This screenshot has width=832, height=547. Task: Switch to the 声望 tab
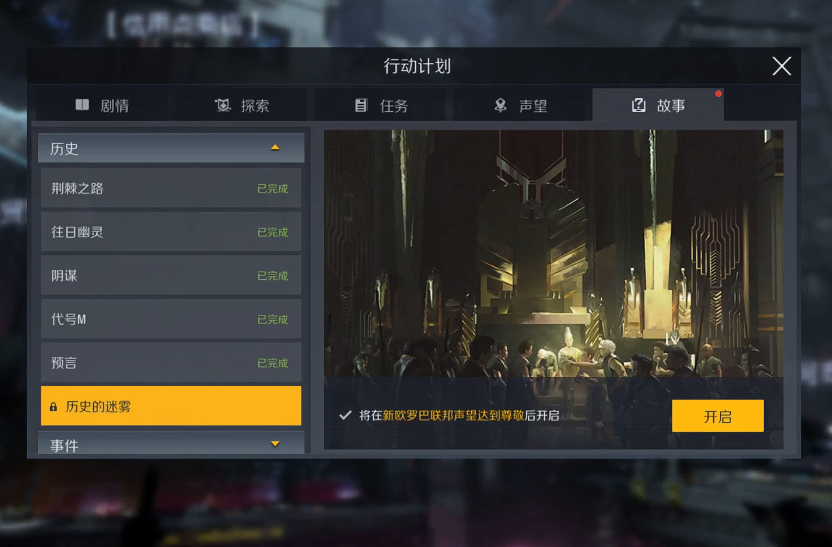click(522, 105)
